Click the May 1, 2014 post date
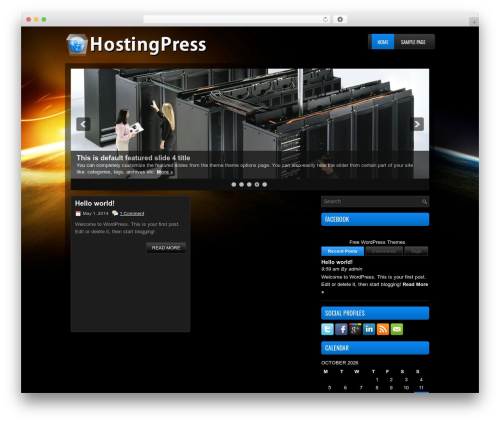 click(x=95, y=213)
